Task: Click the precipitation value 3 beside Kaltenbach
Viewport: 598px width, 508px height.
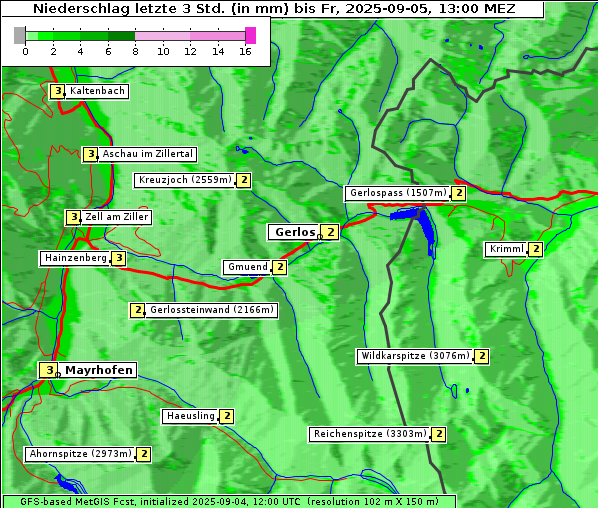Action: coord(58,92)
